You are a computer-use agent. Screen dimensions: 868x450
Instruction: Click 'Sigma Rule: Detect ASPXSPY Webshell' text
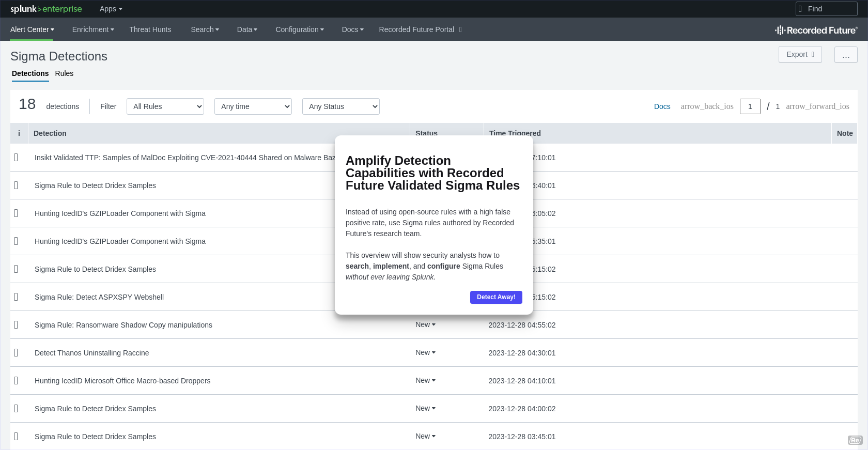coord(99,297)
